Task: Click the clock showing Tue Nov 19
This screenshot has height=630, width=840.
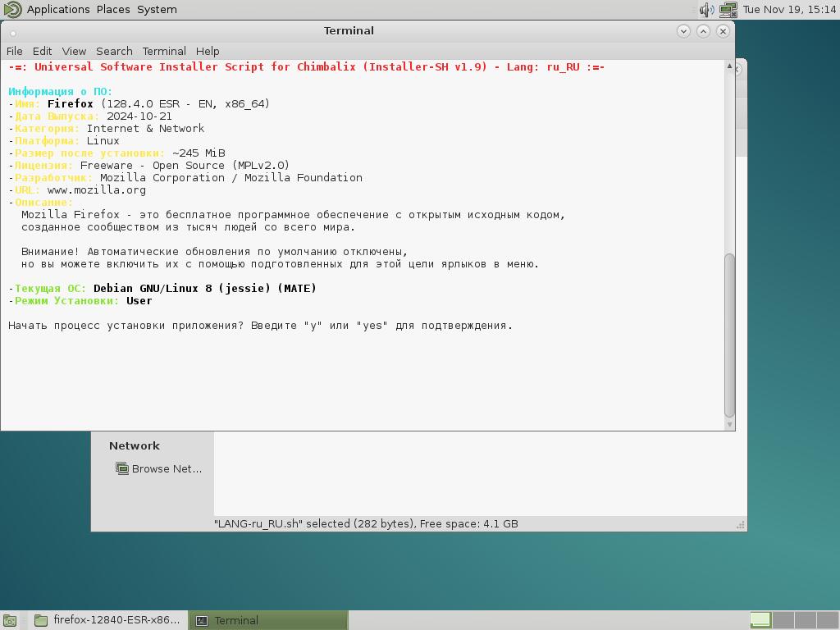Action: click(x=789, y=9)
